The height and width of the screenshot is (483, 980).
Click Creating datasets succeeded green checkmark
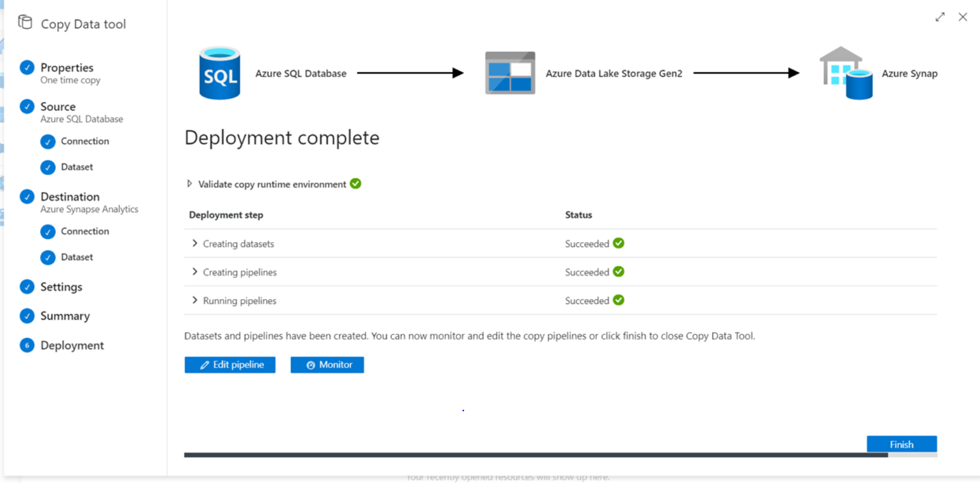[x=619, y=243]
